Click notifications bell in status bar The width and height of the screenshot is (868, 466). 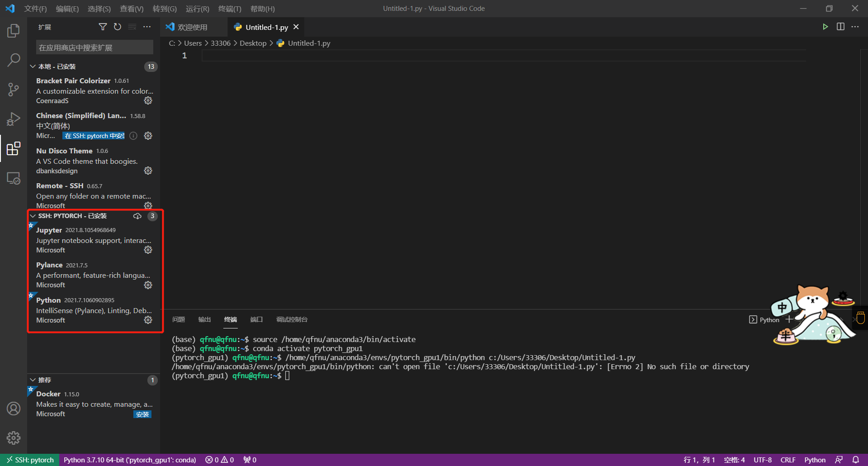click(x=856, y=460)
